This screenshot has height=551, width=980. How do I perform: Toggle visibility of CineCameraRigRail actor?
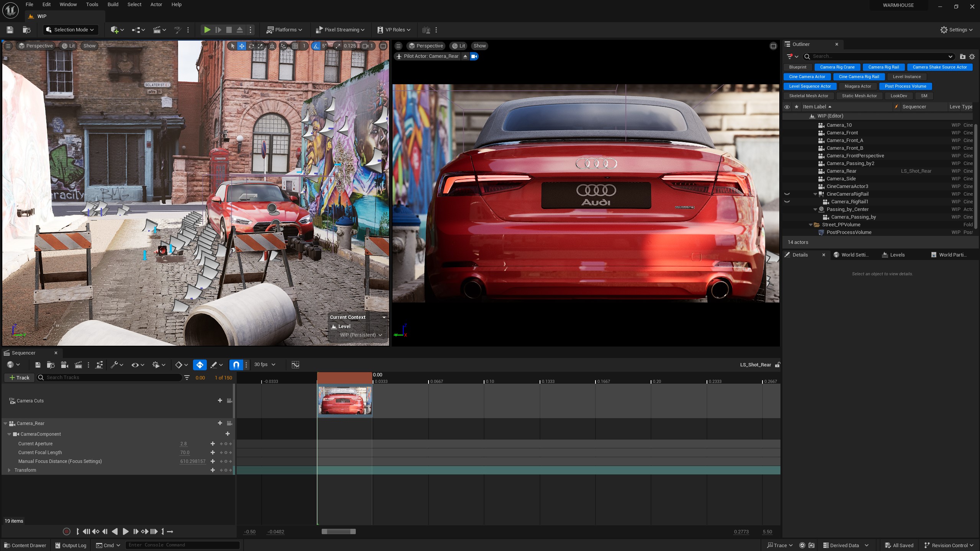coord(787,194)
